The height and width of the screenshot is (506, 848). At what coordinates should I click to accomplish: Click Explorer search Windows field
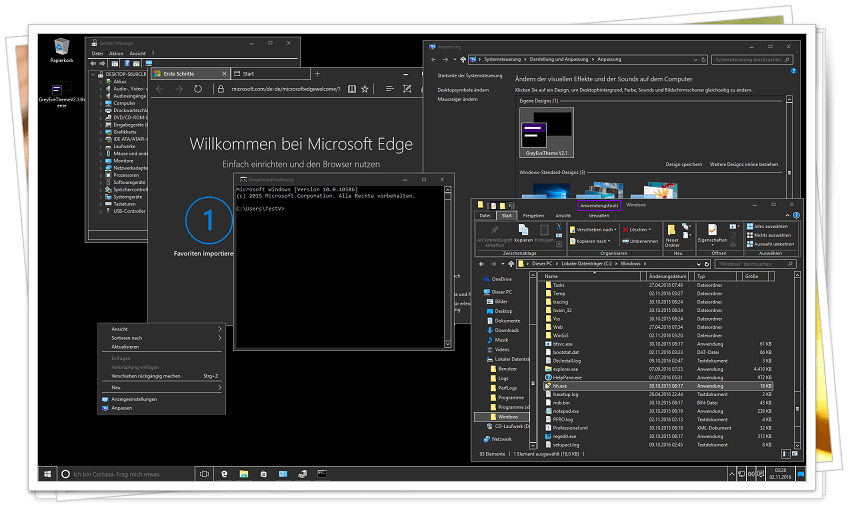[x=755, y=264]
